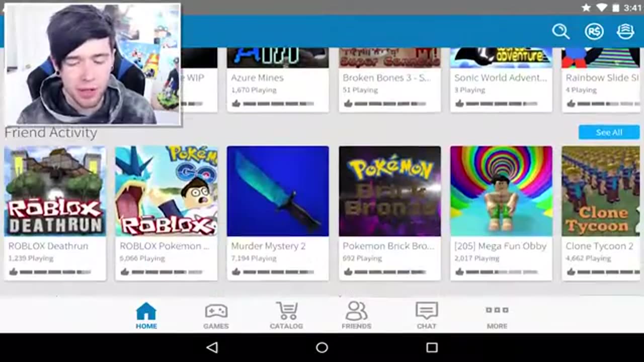Switch to the GAMES tab label
Screen dimensions: 644x362
(216, 326)
